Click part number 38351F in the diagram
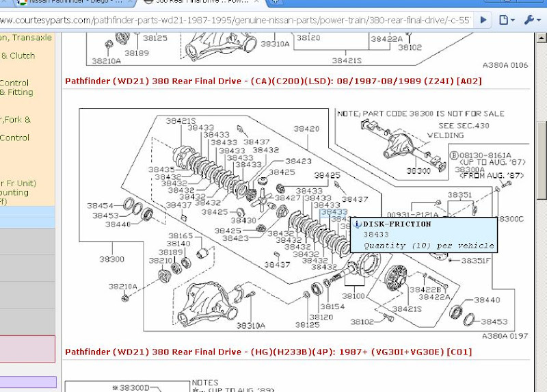This screenshot has height=392, width=547. pyautogui.click(x=475, y=261)
